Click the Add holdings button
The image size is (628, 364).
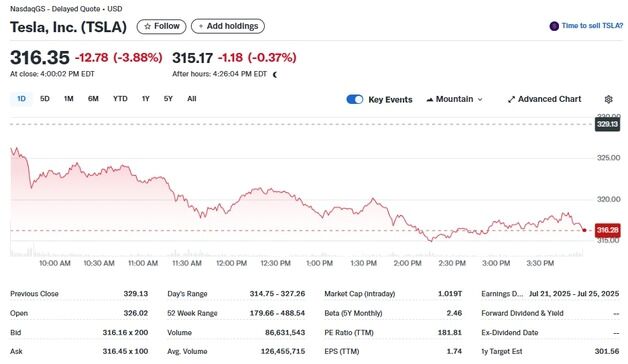tap(228, 26)
